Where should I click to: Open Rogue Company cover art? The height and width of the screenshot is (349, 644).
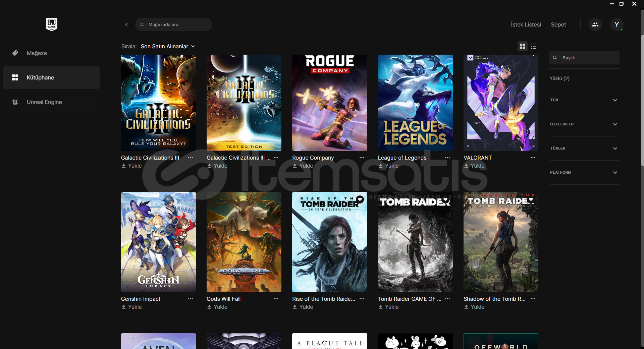[x=330, y=103]
